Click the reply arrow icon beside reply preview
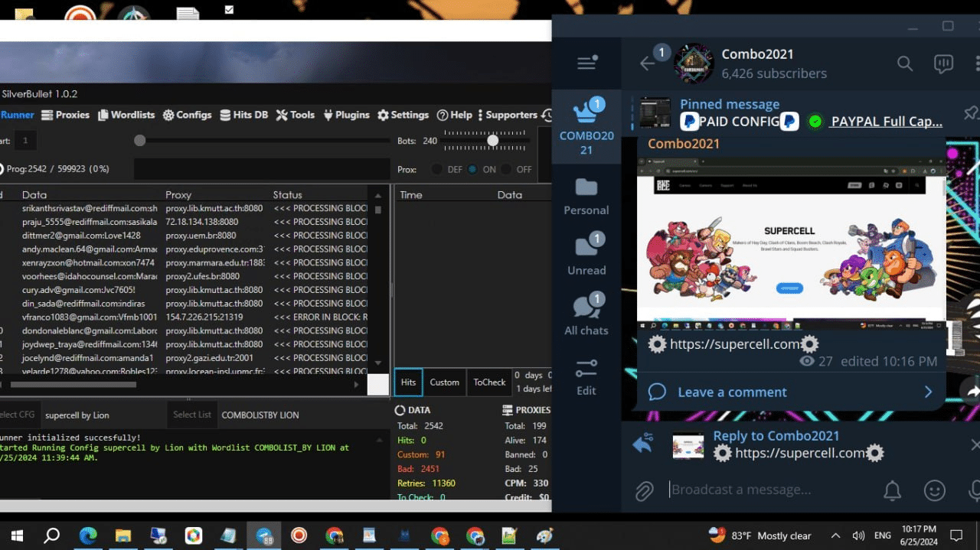This screenshot has width=980, height=550. click(643, 444)
